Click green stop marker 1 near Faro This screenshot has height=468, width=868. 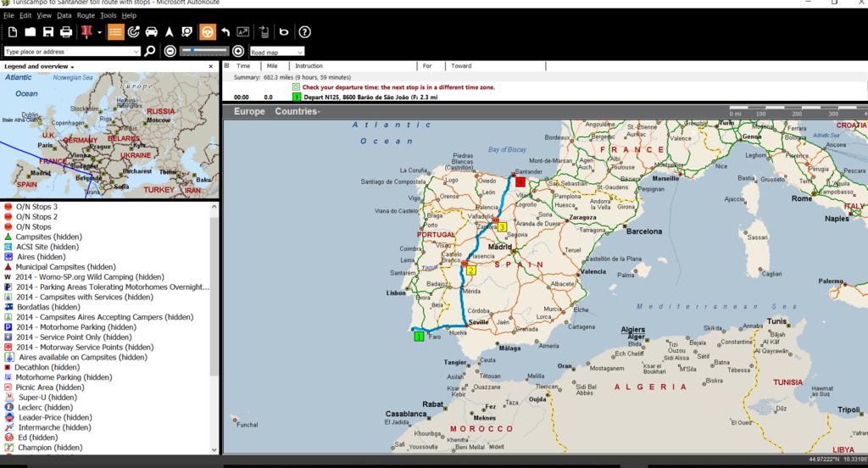(x=419, y=337)
